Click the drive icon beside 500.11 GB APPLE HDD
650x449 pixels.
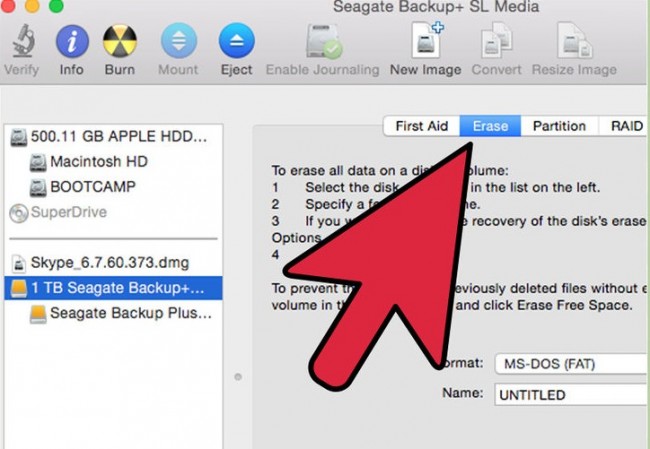(19, 137)
